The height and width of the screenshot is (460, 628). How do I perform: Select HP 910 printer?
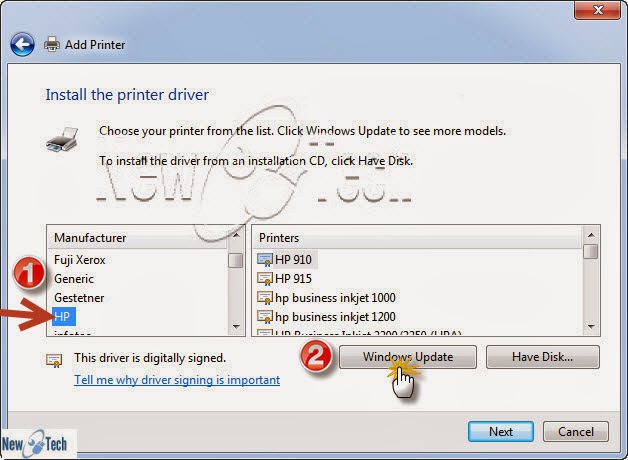[x=293, y=260]
